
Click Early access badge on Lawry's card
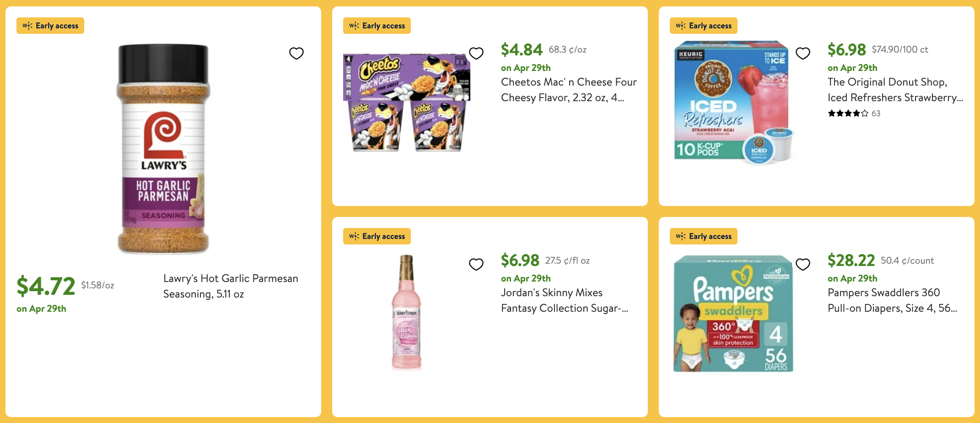tap(50, 26)
